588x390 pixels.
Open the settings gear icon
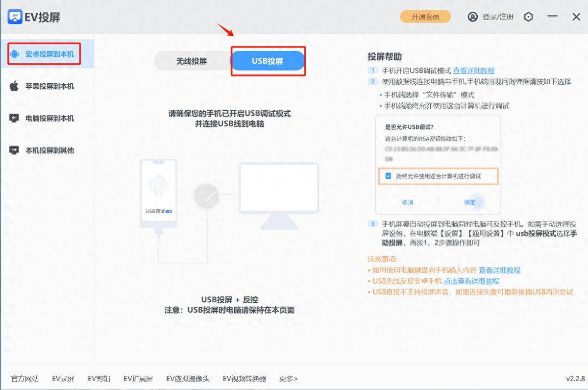click(528, 16)
